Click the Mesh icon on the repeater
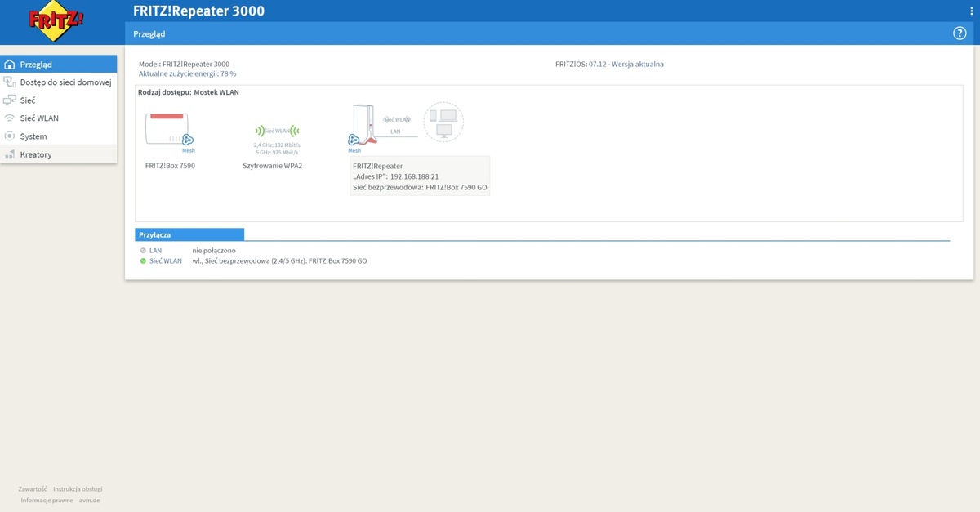 pyautogui.click(x=354, y=140)
